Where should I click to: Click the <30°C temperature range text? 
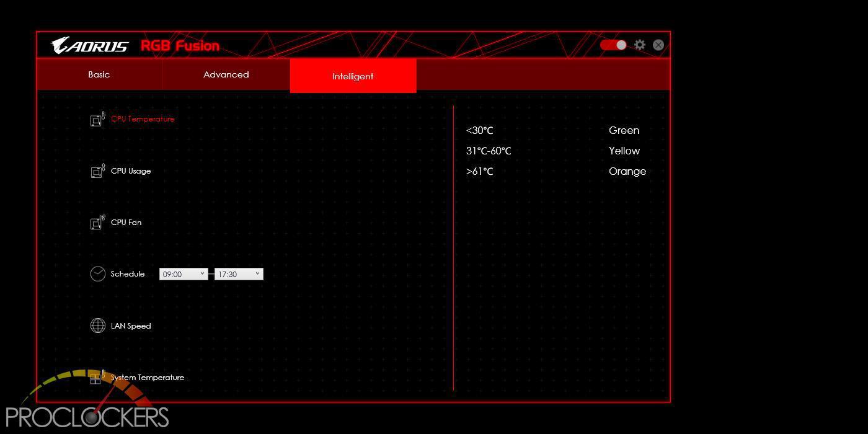[480, 131]
